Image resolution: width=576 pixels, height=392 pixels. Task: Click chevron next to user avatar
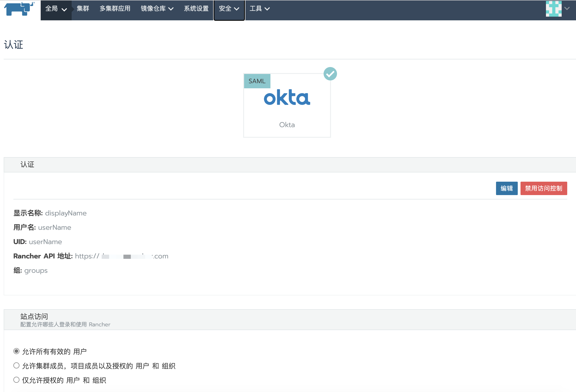[x=567, y=8]
